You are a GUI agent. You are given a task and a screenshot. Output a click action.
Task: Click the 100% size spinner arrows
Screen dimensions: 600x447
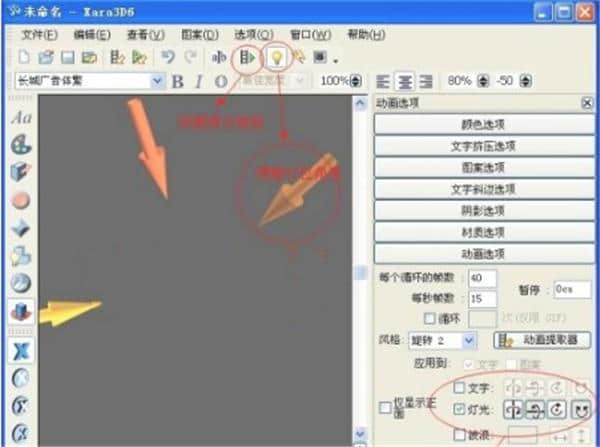(355, 81)
